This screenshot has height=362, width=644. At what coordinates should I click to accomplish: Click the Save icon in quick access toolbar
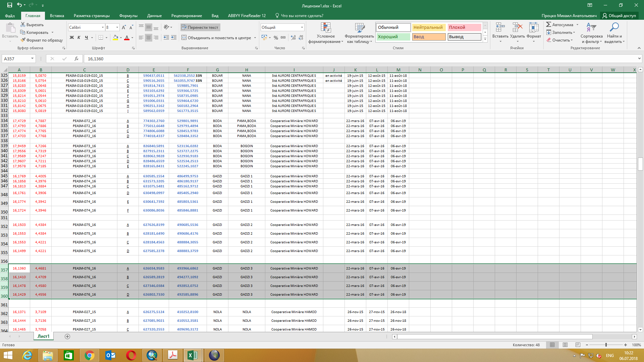(x=9, y=5)
